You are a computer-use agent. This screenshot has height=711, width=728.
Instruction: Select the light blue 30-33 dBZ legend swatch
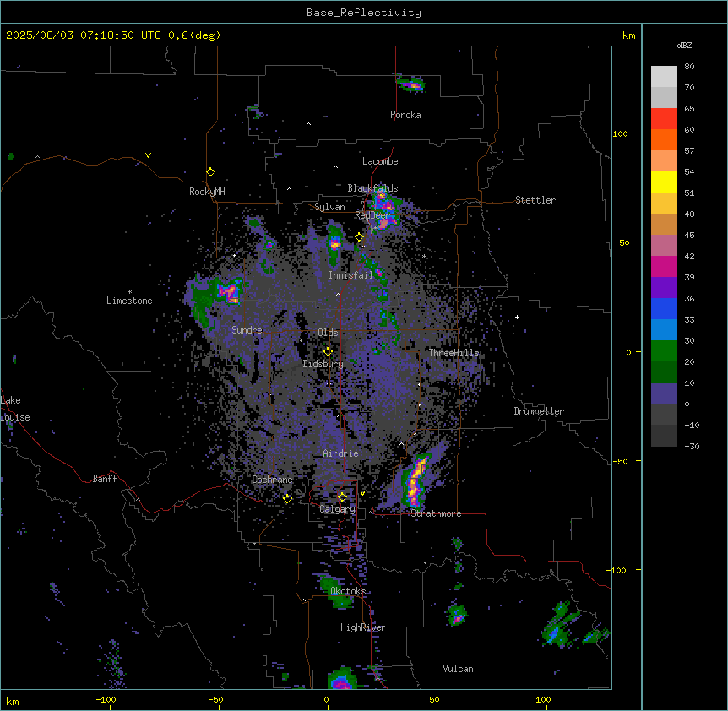tap(664, 330)
